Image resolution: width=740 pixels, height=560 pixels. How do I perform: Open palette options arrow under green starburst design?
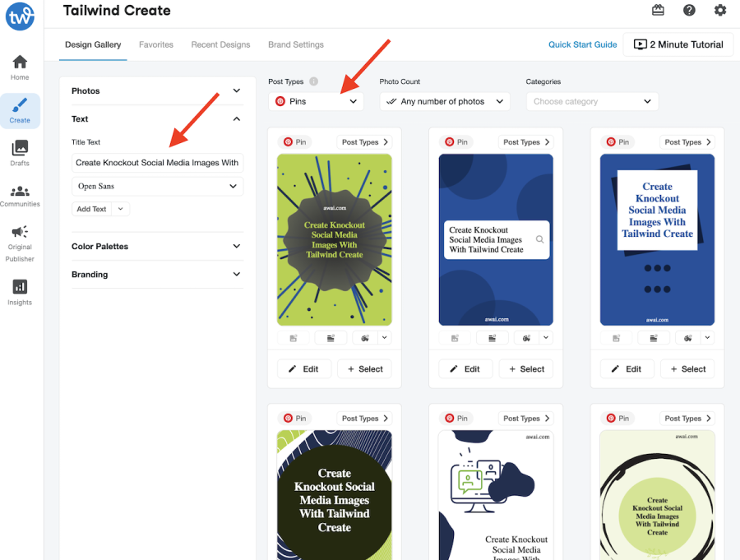coord(385,338)
